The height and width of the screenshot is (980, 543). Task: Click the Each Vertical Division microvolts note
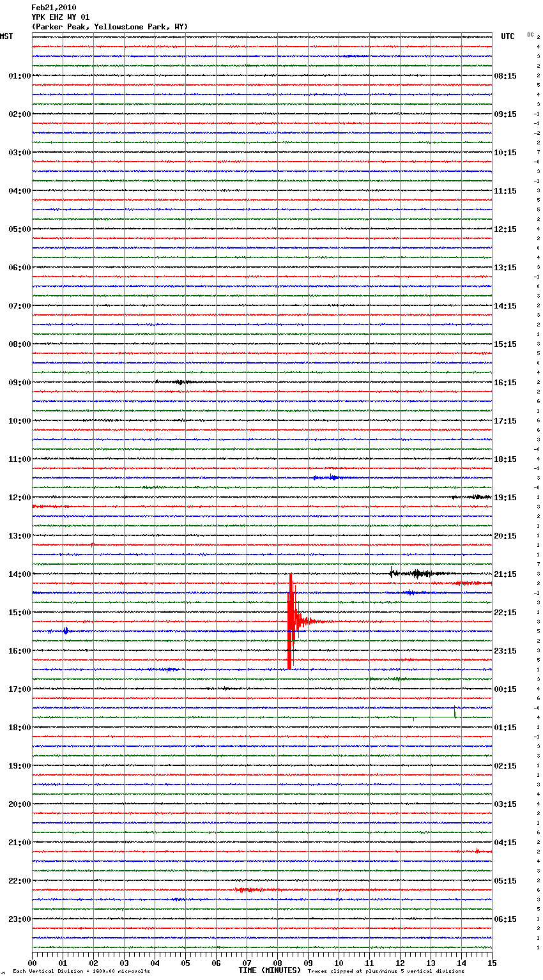click(81, 971)
